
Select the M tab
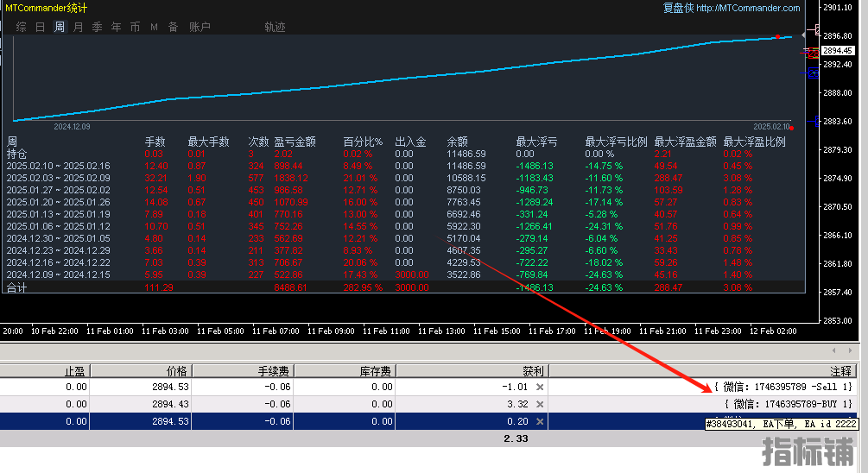pos(154,27)
